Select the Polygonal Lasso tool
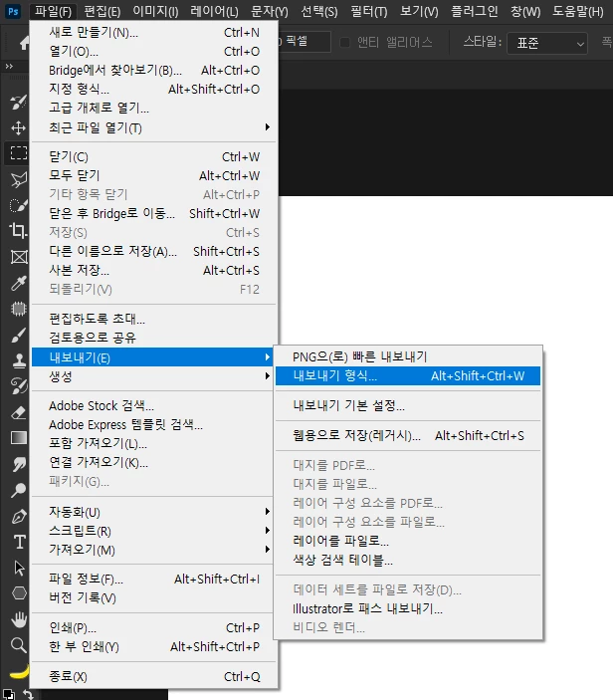613x700 pixels. click(x=18, y=179)
